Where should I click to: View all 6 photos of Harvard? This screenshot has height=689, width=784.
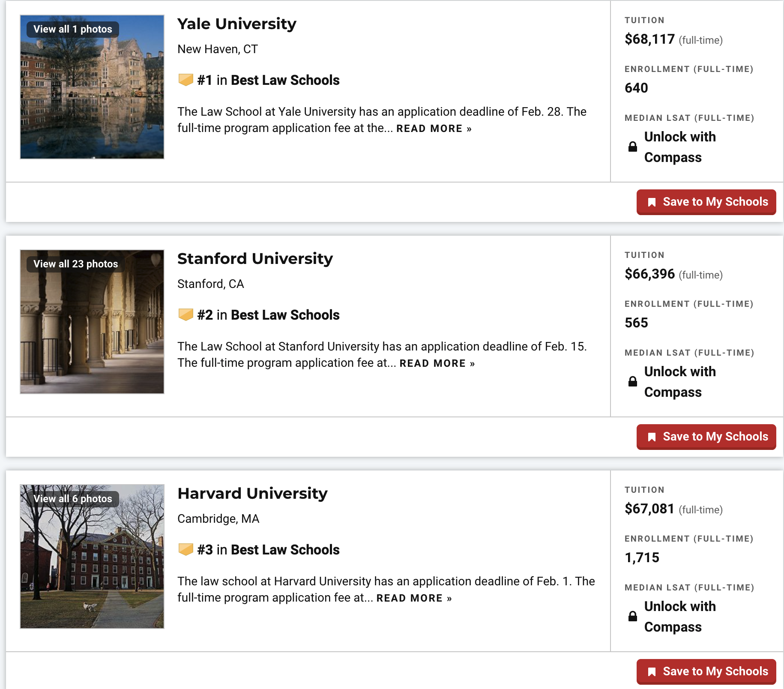click(73, 499)
